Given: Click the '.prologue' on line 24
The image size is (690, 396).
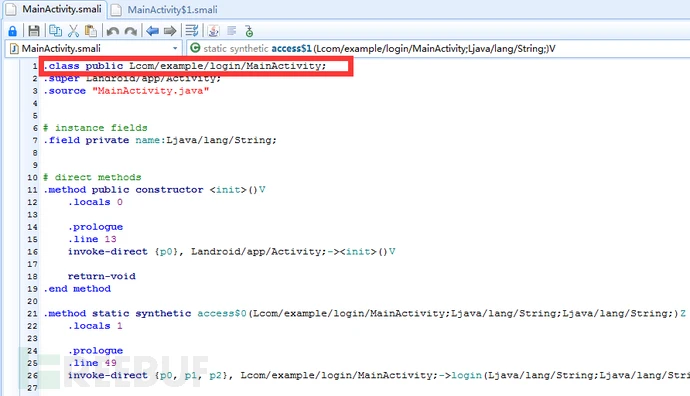Looking at the screenshot, I should pos(95,350).
